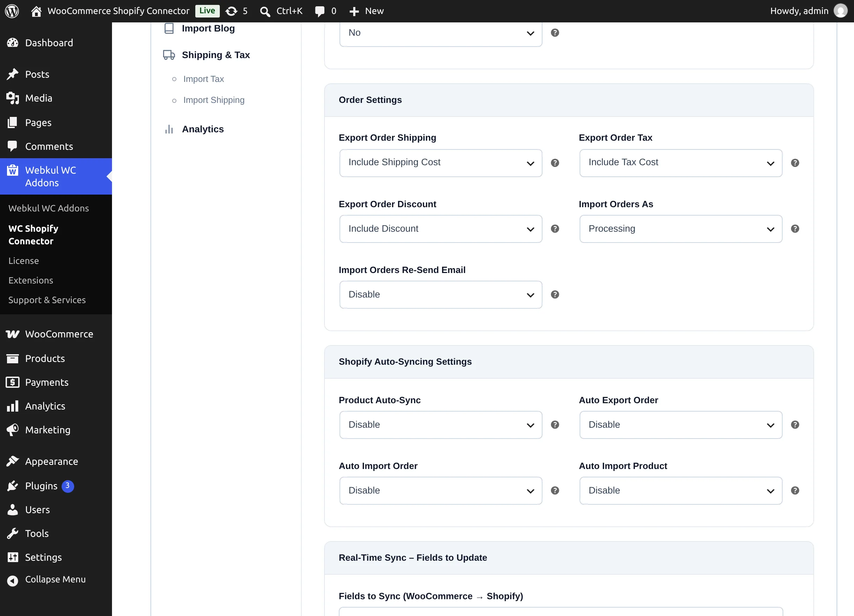Click the License submenu link
This screenshot has width=854, height=616.
(24, 261)
